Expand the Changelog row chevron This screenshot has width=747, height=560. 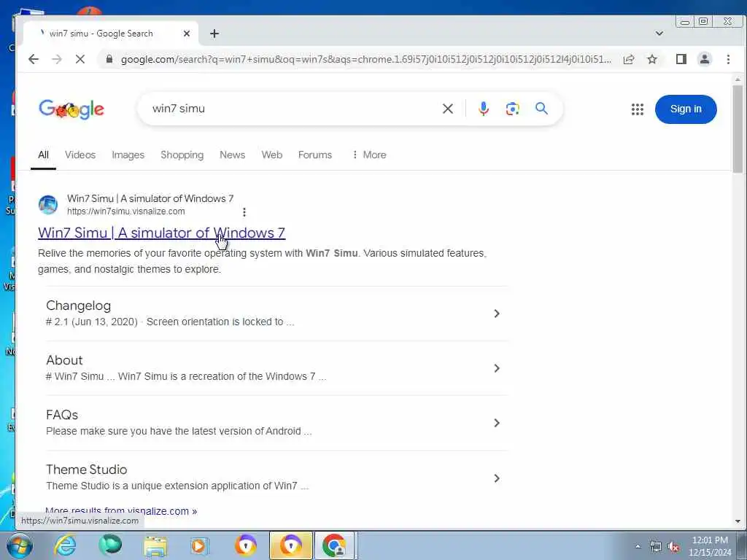[496, 314]
